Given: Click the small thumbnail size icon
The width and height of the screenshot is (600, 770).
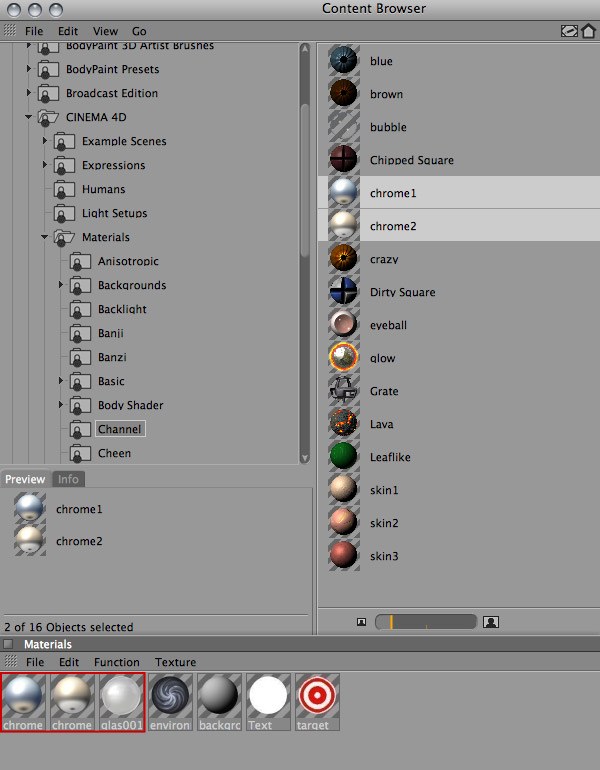Looking at the screenshot, I should (x=361, y=622).
